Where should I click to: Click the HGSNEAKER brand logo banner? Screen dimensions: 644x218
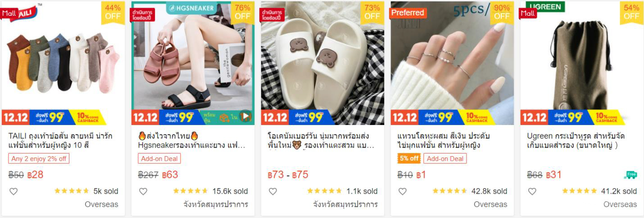191,8
